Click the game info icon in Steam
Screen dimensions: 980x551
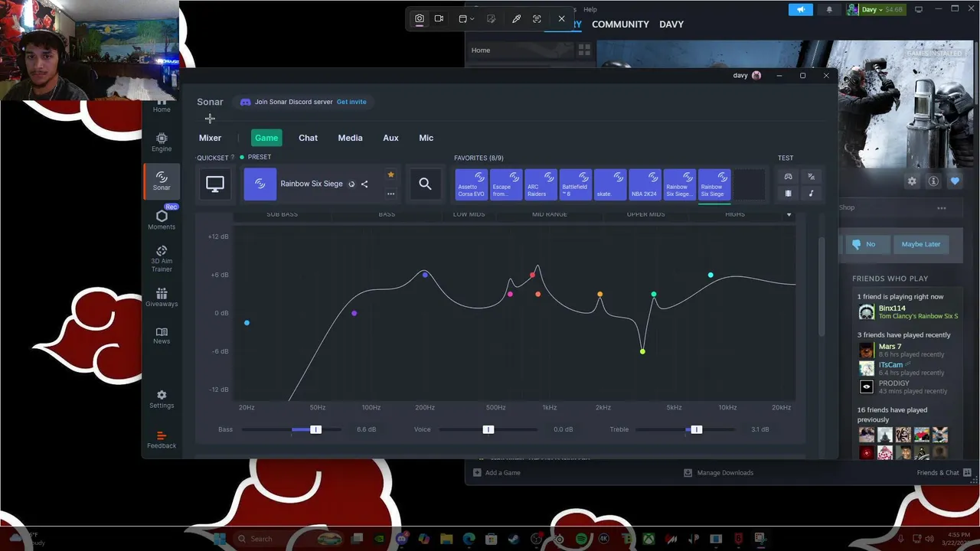933,181
